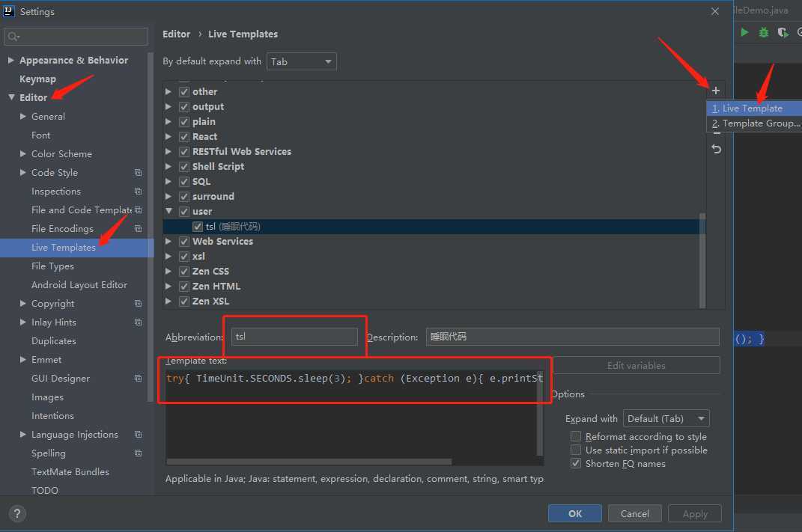
Task: Click the green Debug bug icon in the IDE
Action: (x=764, y=33)
